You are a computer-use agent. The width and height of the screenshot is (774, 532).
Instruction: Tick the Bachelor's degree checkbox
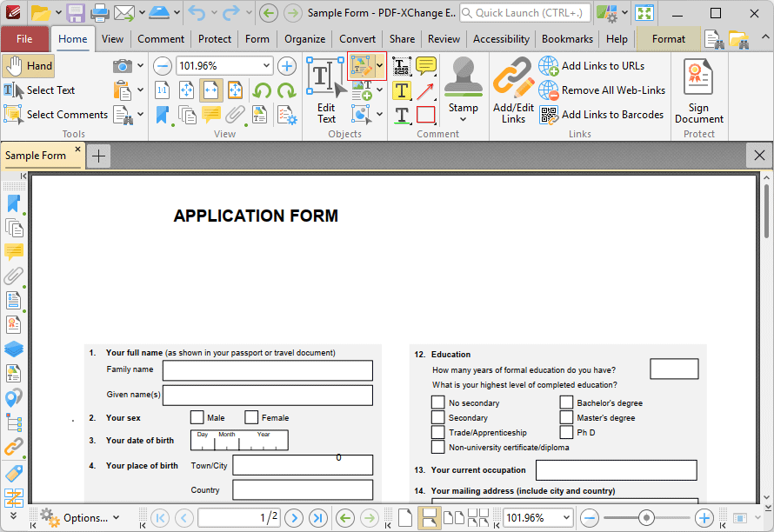coord(566,402)
